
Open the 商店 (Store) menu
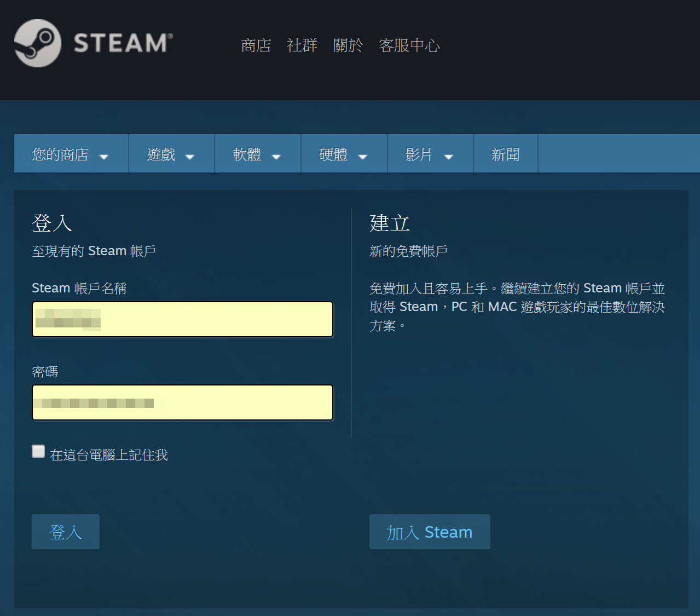256,45
